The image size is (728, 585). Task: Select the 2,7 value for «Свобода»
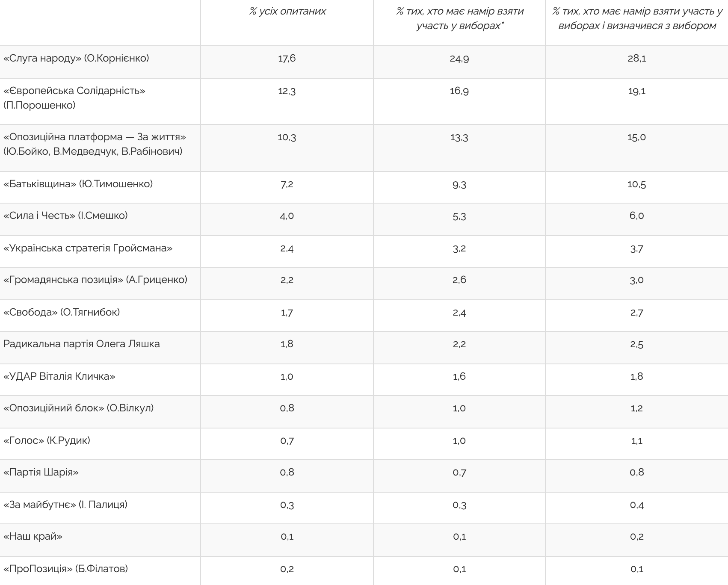coord(637,313)
